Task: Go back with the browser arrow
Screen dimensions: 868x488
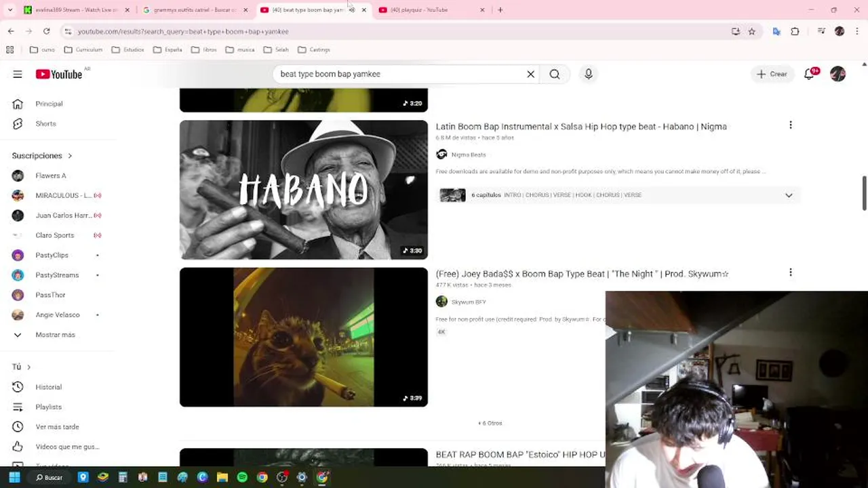Action: pos(11,31)
